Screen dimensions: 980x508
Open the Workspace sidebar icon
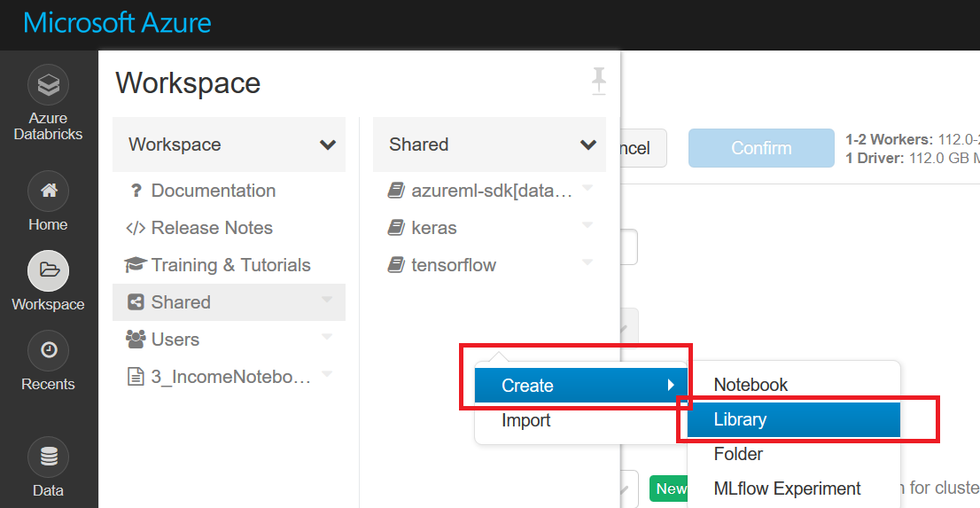point(48,271)
